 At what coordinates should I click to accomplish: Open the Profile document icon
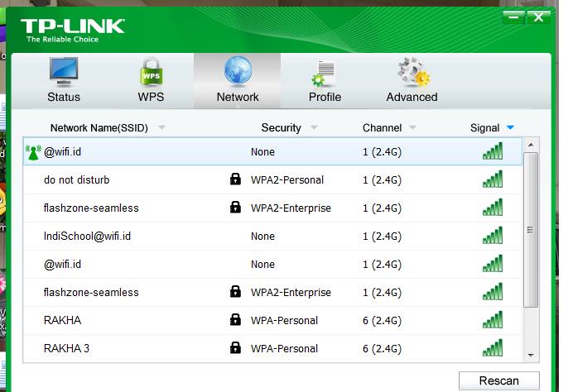coord(324,73)
